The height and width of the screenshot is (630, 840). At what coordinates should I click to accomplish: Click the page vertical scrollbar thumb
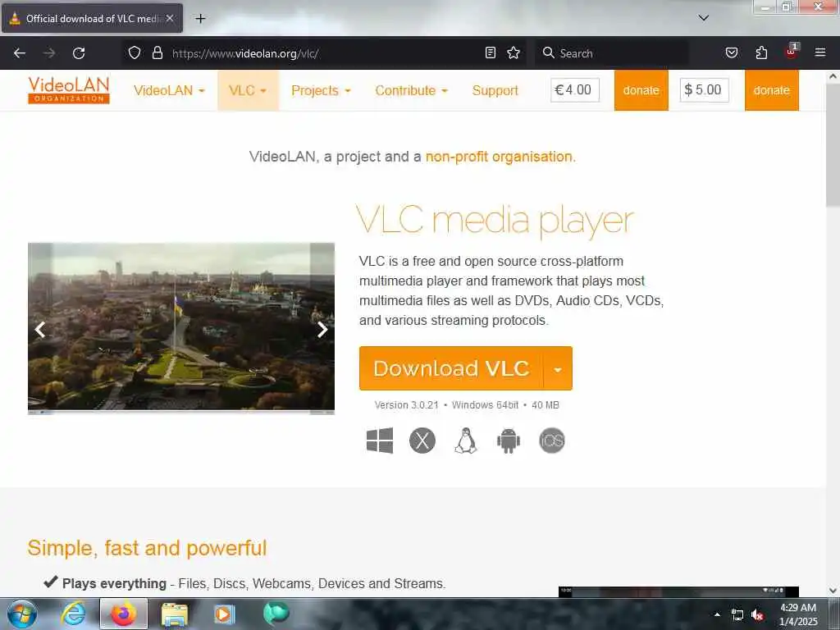tap(833, 144)
